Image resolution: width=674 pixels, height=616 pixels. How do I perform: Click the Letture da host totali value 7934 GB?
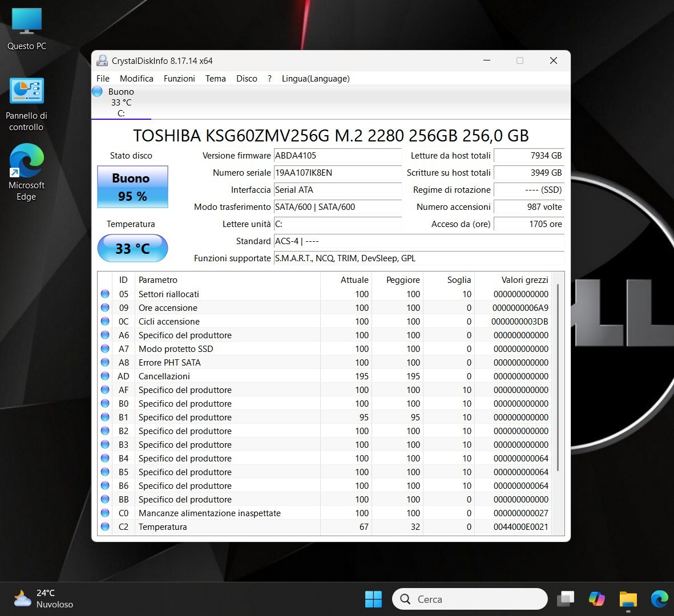click(528, 156)
